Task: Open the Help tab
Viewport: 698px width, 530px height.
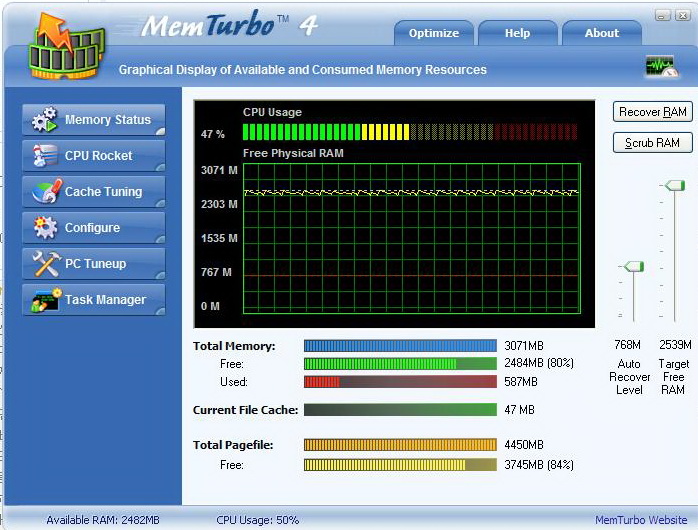Action: (x=517, y=33)
